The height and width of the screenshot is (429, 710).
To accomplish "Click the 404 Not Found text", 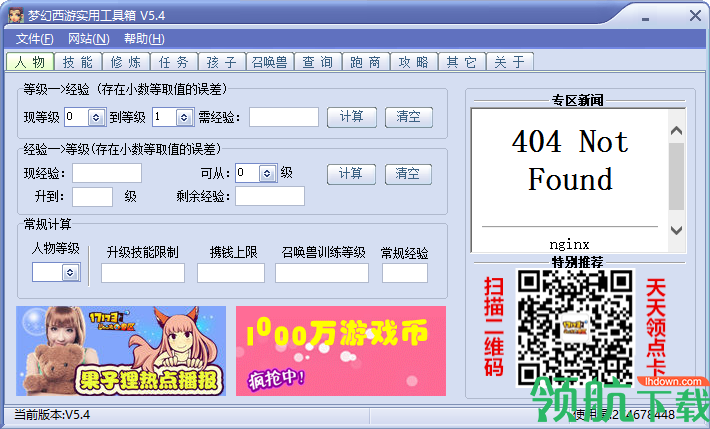I will pyautogui.click(x=570, y=160).
